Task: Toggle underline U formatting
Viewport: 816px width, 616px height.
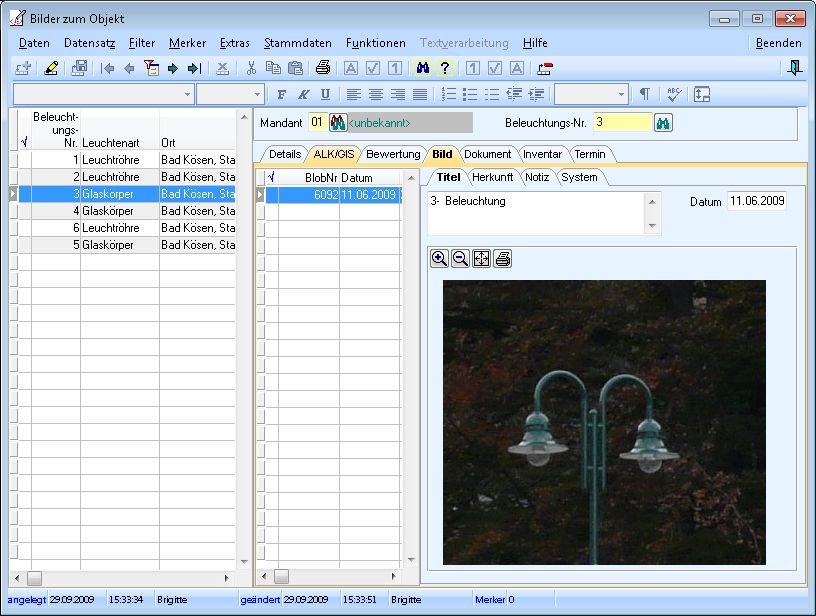Action: point(325,94)
